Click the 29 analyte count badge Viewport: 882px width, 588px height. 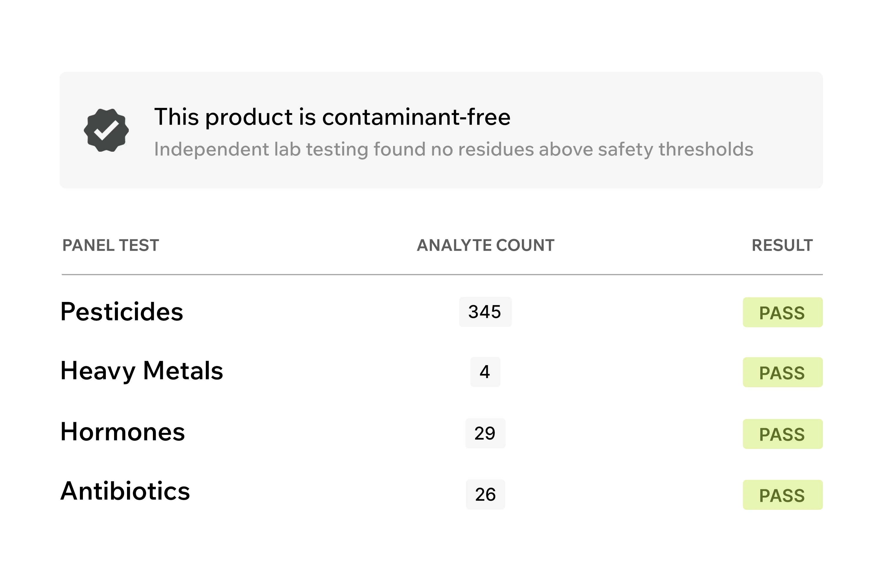pos(485,433)
